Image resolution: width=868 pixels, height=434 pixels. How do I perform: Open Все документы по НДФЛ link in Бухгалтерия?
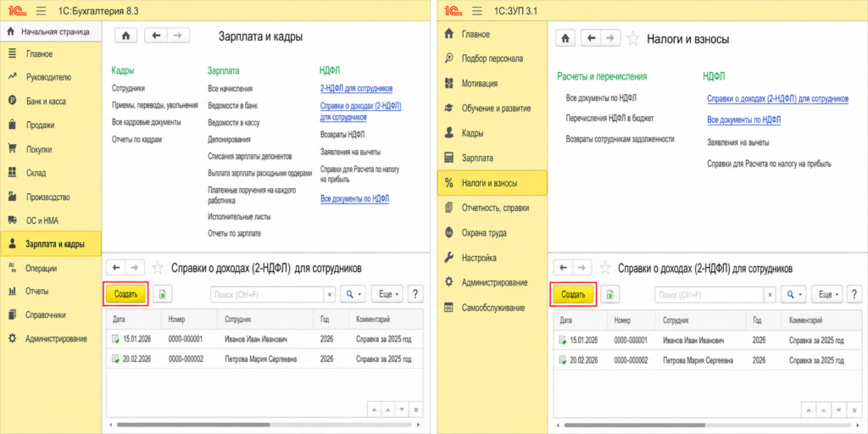(357, 198)
